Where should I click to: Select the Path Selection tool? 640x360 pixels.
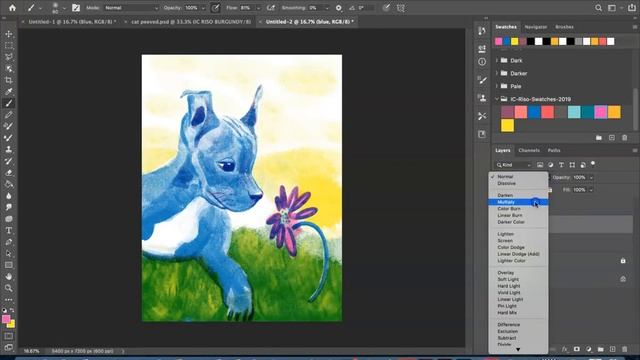9,253
